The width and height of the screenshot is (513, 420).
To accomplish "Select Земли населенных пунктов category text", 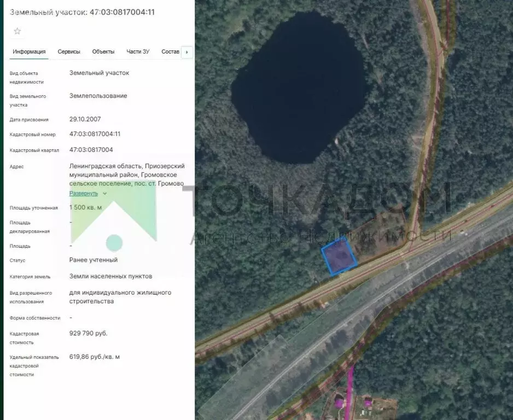I will pyautogui.click(x=110, y=276).
